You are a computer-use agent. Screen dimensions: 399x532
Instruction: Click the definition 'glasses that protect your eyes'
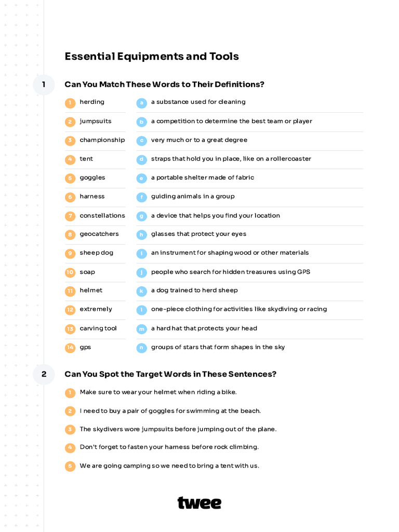(198, 234)
